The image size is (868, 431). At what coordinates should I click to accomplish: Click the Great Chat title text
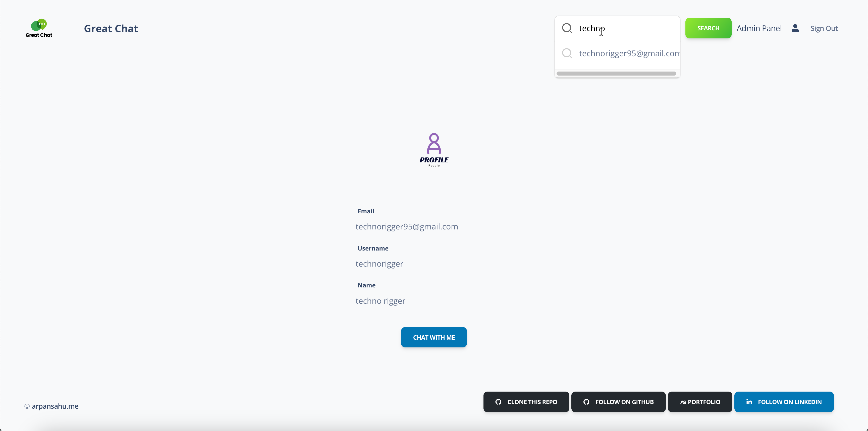(111, 28)
